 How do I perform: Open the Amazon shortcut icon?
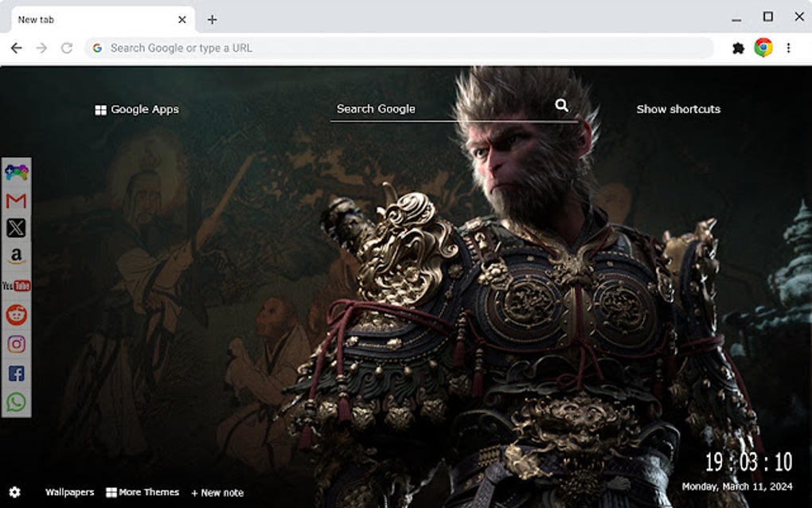(17, 256)
